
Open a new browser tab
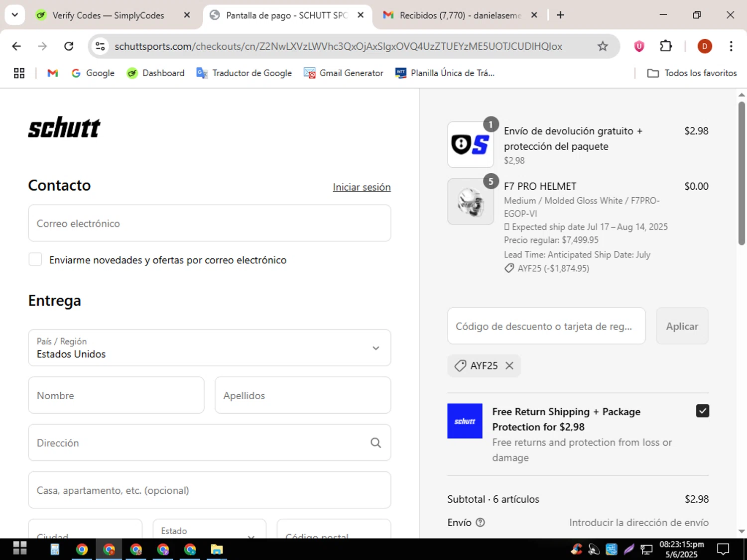[x=560, y=15]
